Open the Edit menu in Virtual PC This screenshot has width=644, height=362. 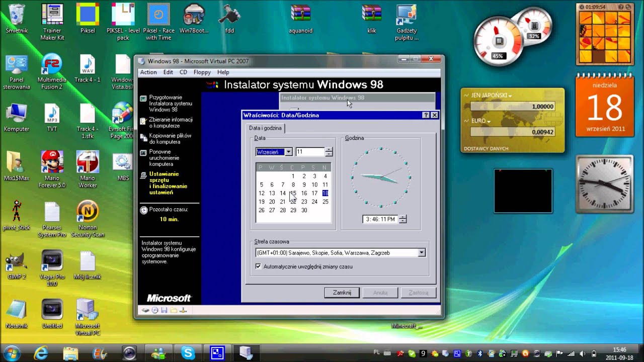[168, 72]
